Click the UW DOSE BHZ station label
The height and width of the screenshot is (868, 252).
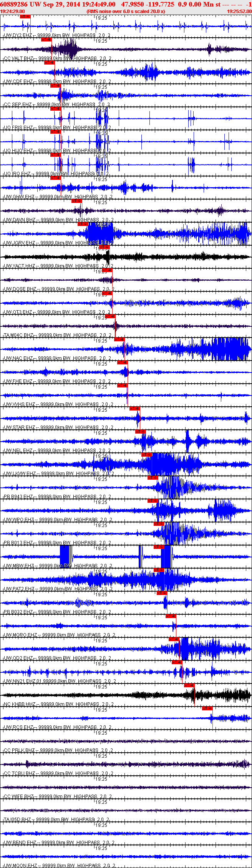20,289
